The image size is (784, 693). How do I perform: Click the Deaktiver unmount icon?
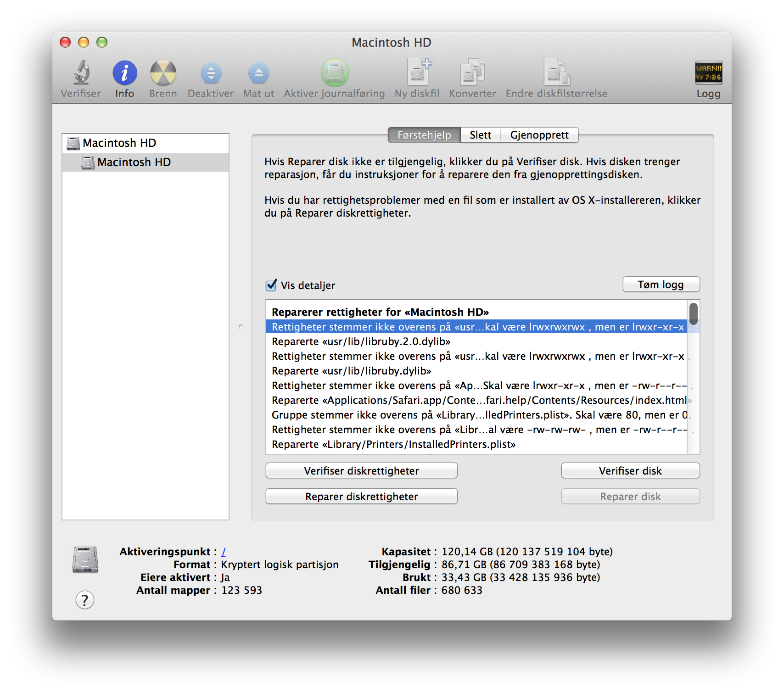click(x=211, y=73)
